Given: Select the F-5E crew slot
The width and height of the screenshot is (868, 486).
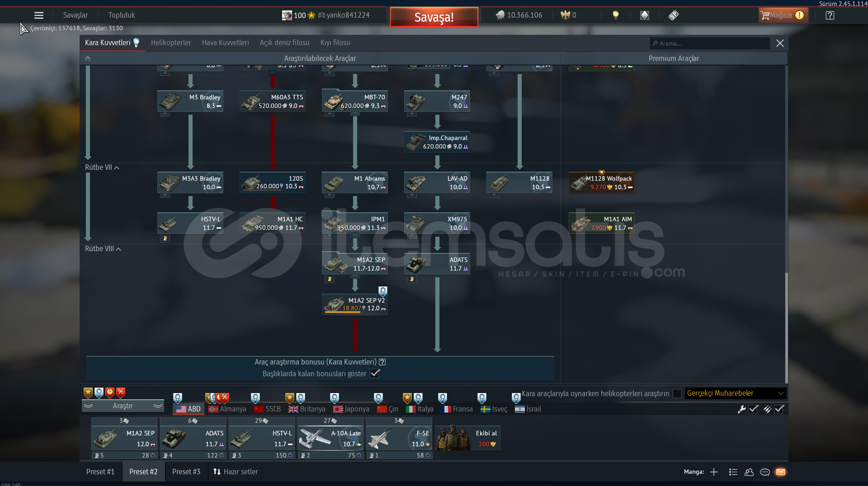Looking at the screenshot, I should click(399, 438).
